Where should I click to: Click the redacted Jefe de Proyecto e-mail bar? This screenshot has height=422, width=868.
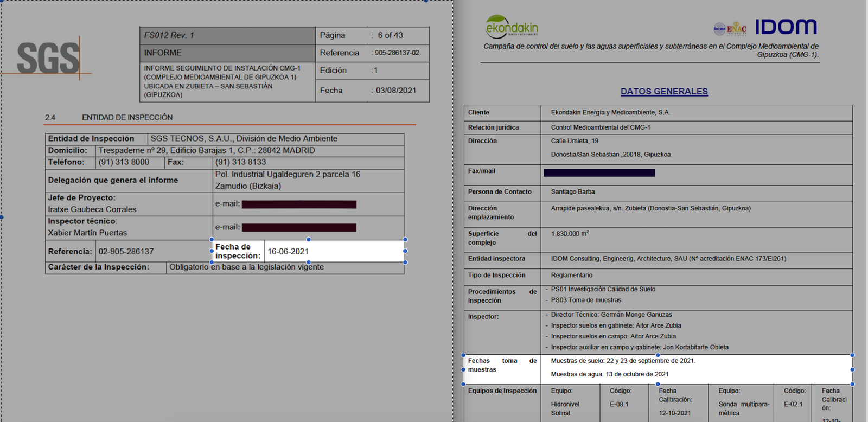coord(299,204)
